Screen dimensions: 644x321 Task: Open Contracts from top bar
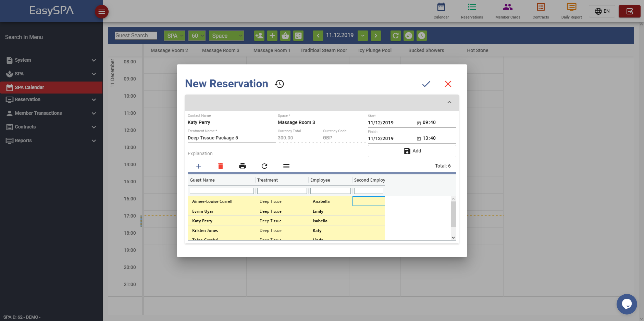click(541, 11)
